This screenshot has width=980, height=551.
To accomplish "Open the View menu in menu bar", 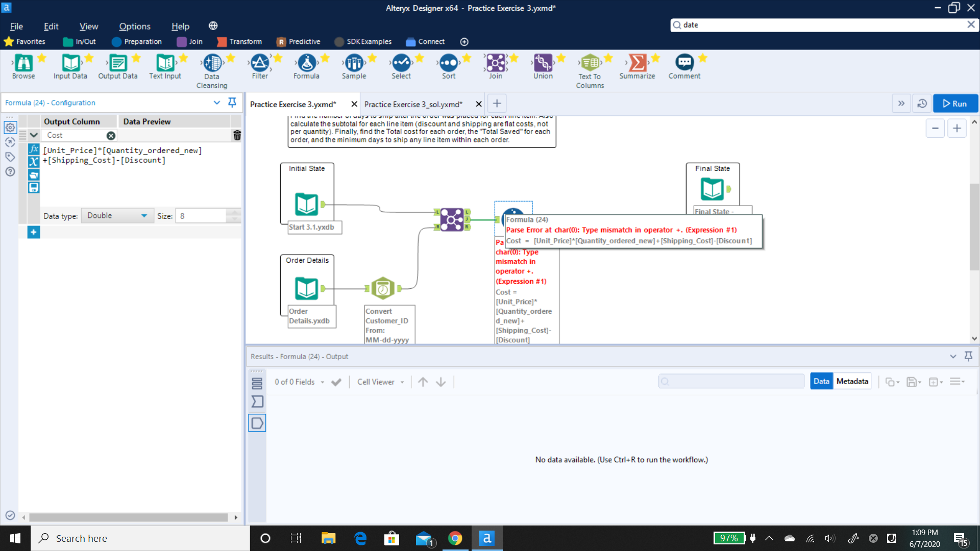I will [88, 26].
